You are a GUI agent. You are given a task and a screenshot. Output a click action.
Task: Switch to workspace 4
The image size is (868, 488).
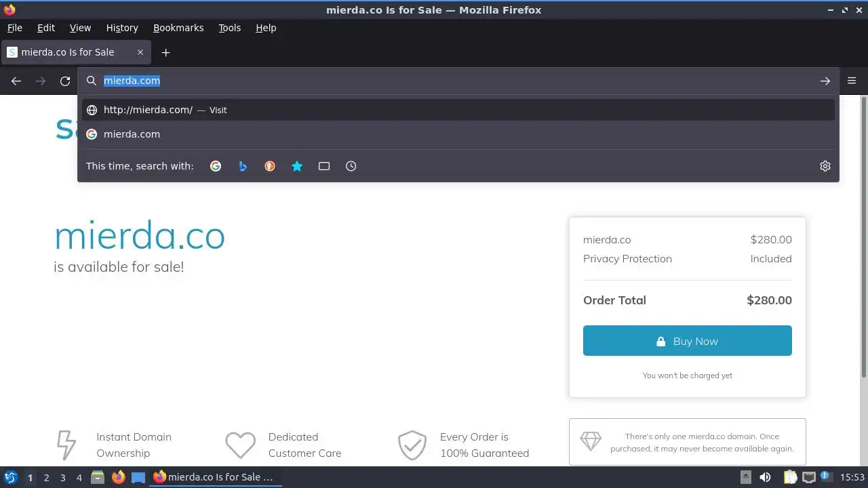[x=79, y=478]
